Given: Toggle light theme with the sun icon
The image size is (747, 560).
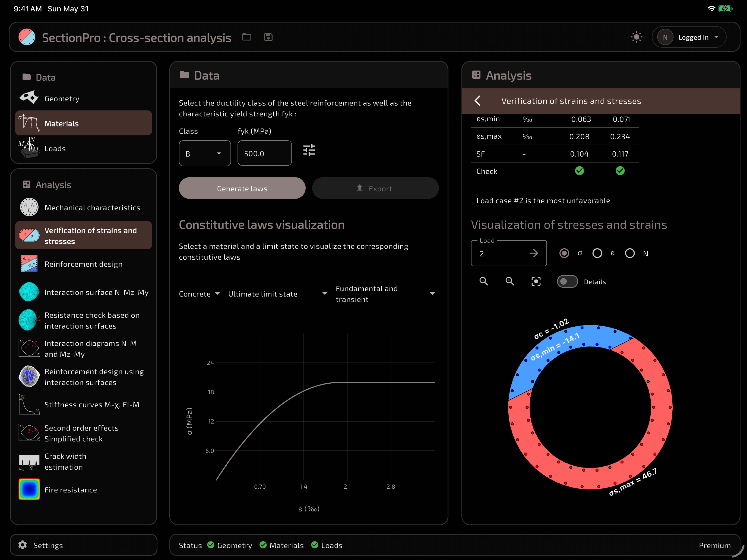Looking at the screenshot, I should coord(637,37).
